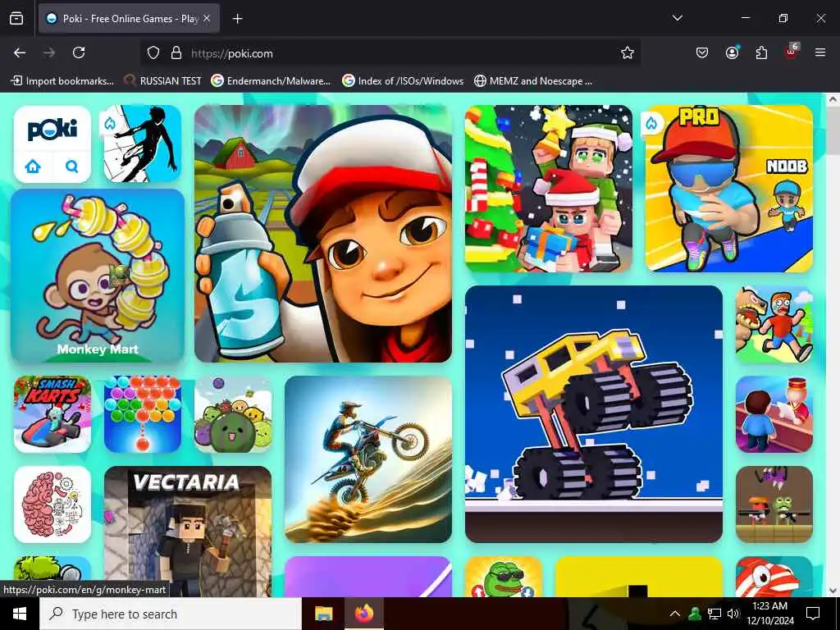Open the Firefox account icon
Image resolution: width=840 pixels, height=630 pixels.
(x=732, y=52)
